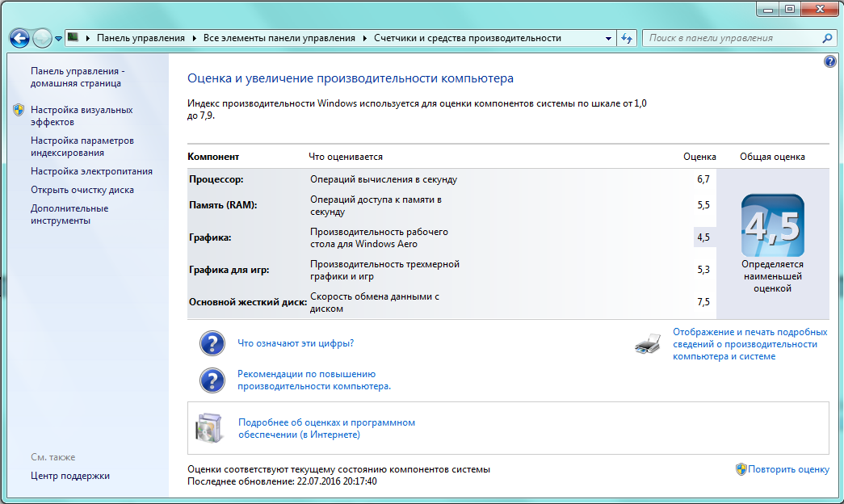The image size is (844, 504).
Task: Click the blue help question mark icon
Action: 829,62
